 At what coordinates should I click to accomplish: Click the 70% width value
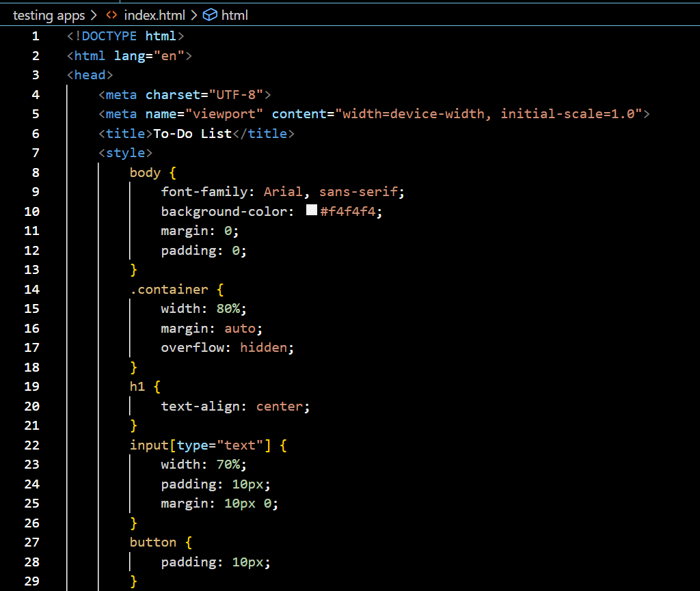point(228,465)
